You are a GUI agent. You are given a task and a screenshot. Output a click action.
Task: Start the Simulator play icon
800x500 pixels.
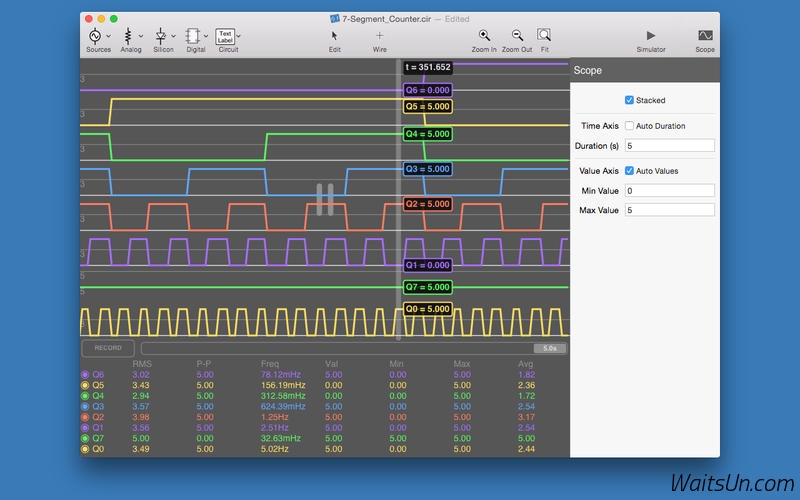pyautogui.click(x=651, y=35)
